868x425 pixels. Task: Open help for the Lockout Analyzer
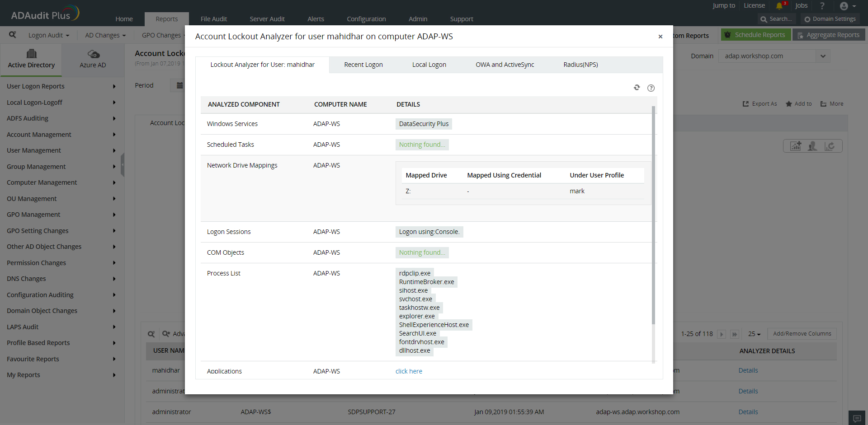[x=651, y=88]
